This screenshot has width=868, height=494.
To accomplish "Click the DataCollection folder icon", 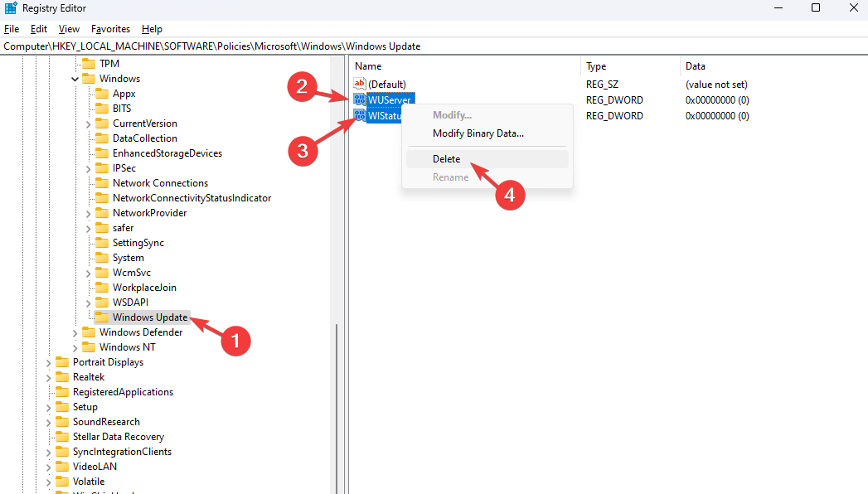I will coord(102,138).
